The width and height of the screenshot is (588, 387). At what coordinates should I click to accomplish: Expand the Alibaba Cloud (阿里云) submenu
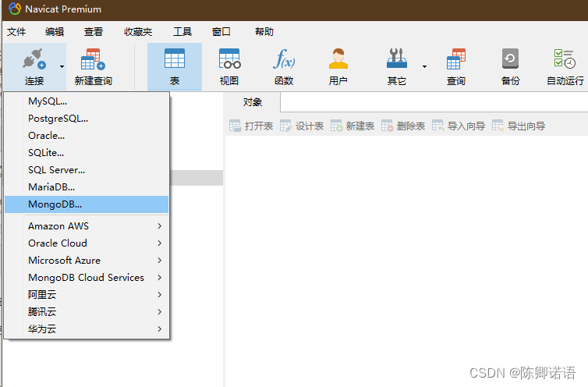click(x=87, y=295)
